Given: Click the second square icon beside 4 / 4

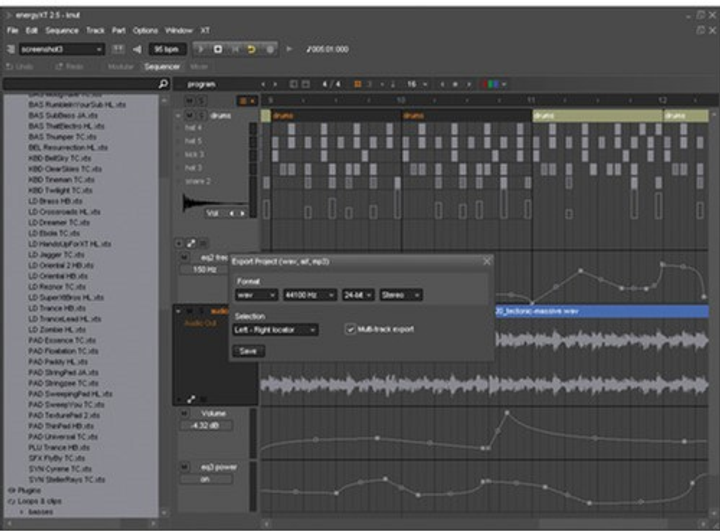Looking at the screenshot, I should pyautogui.click(x=305, y=84).
